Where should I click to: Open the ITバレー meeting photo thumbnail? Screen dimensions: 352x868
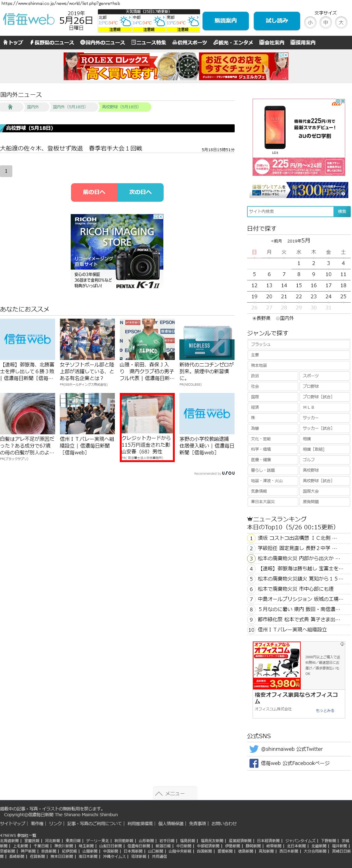coord(87,413)
